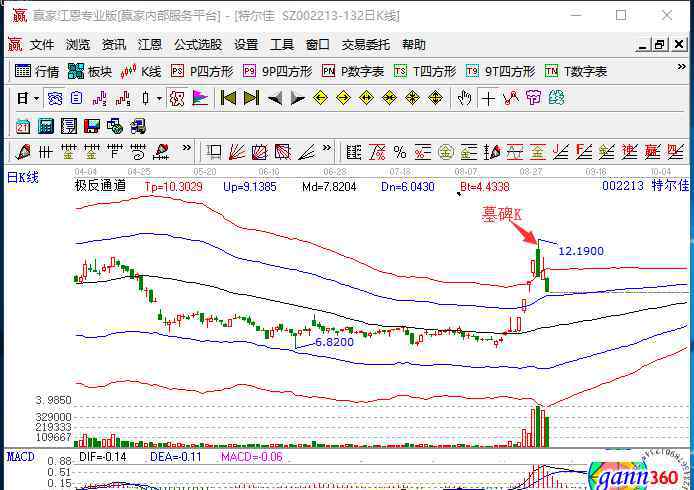
Task: Open the P数字表 tool
Action: (353, 71)
